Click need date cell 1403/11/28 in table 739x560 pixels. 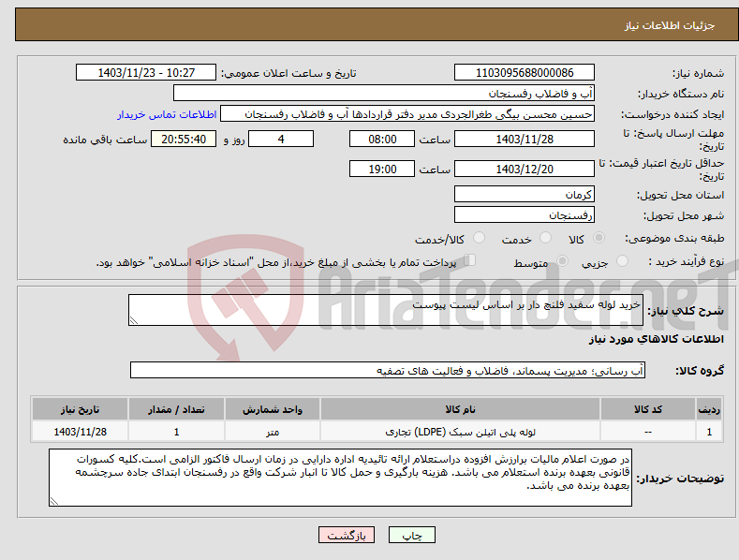coord(81,432)
